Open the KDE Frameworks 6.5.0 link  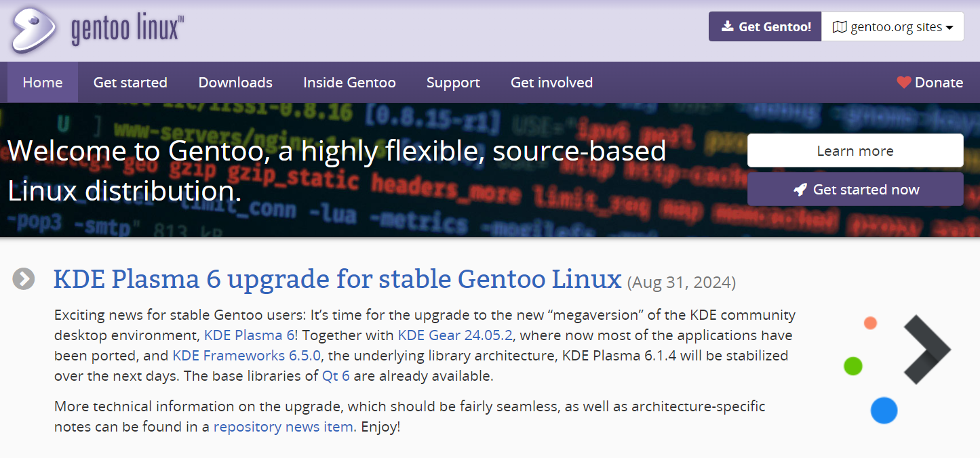coord(247,356)
